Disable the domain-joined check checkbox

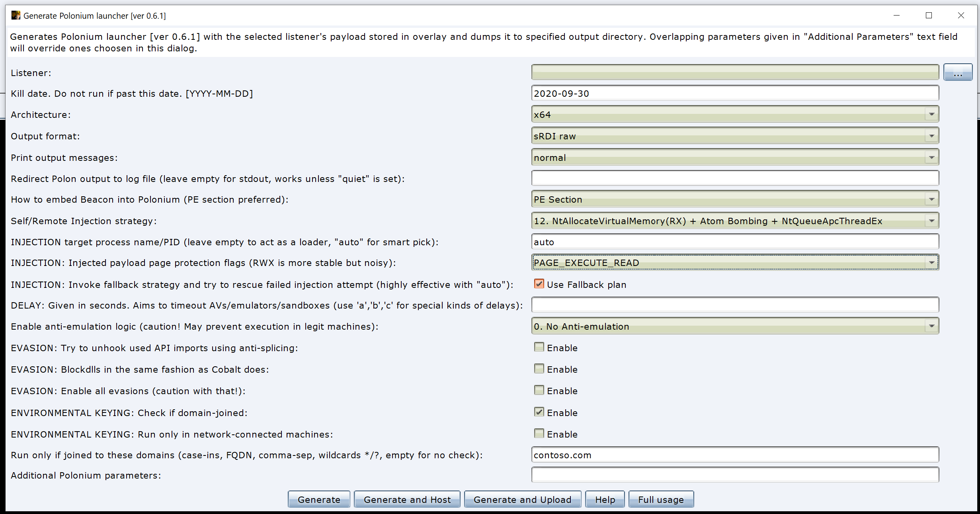point(539,412)
